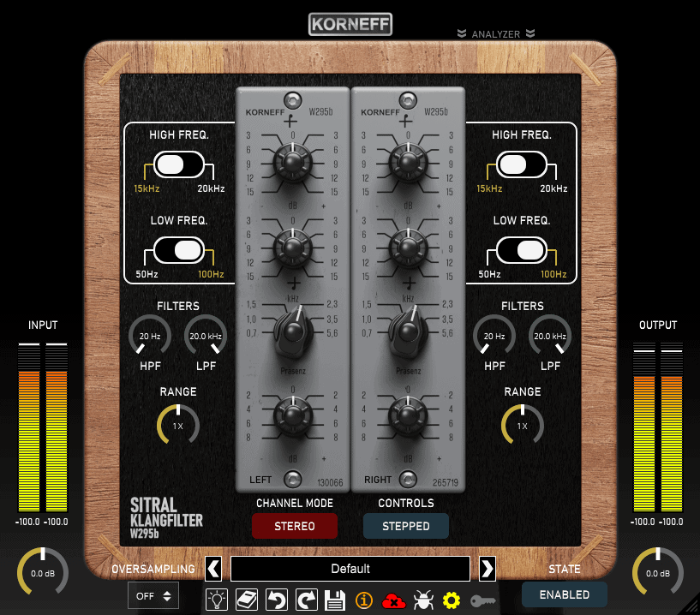
Task: Save preset with floppy disk icon
Action: tap(335, 600)
